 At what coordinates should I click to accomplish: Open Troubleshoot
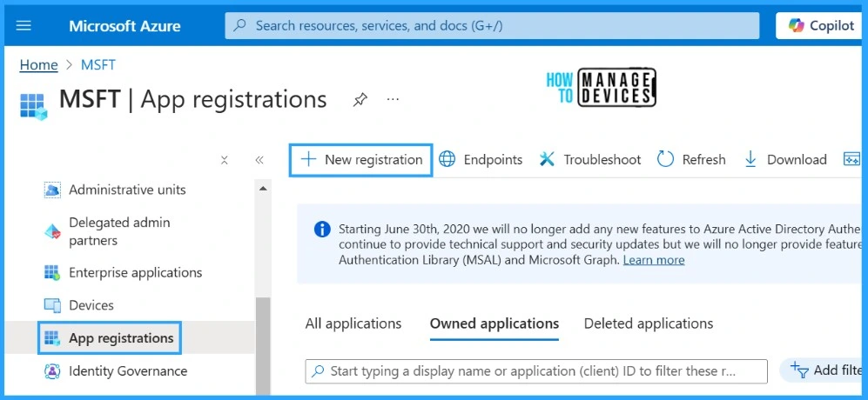point(590,160)
